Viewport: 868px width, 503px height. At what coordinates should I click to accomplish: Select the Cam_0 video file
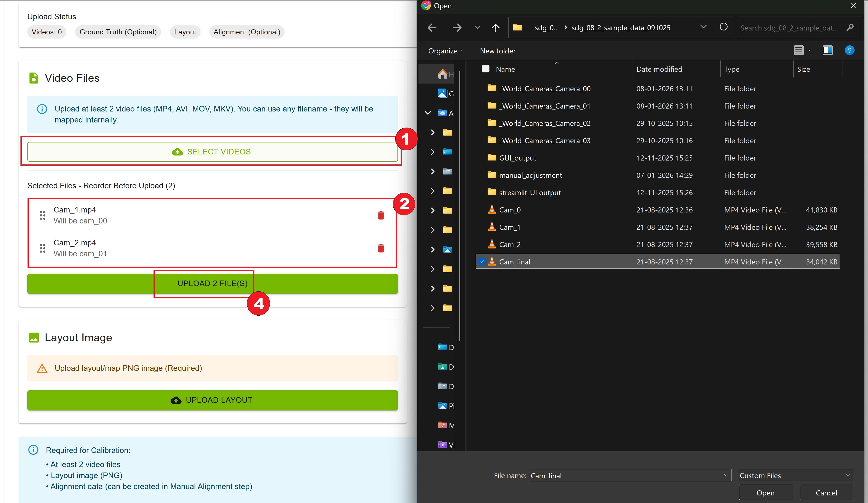[510, 210]
